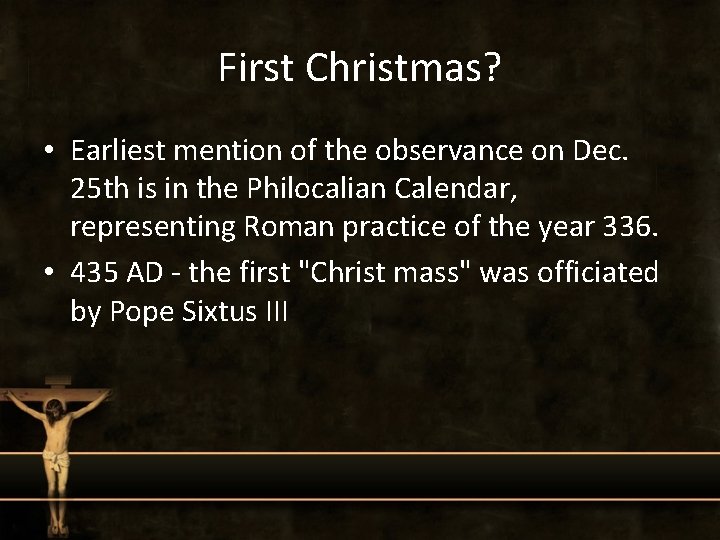
Task: Click 'Dec.' at end of first line
Action: [x=600, y=150]
